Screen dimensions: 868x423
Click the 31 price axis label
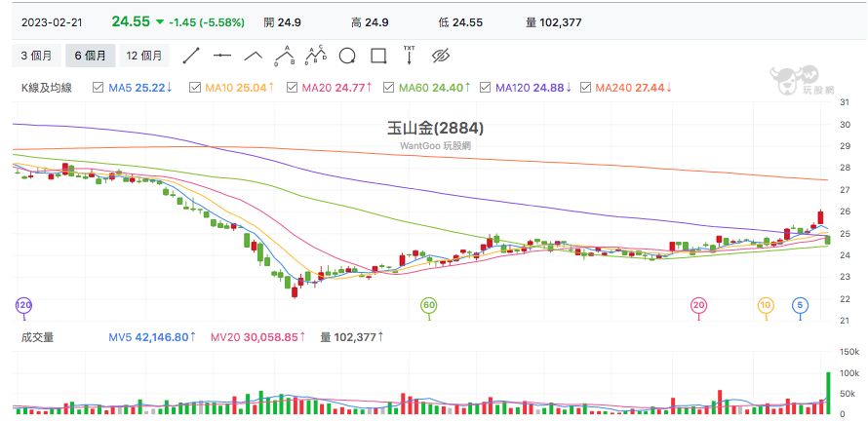[845, 102]
